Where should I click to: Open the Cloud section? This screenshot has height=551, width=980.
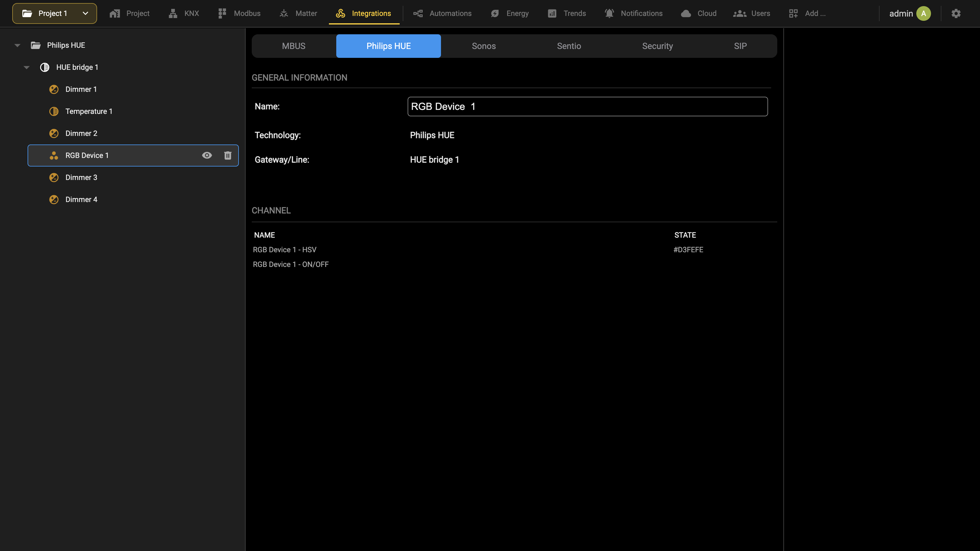coord(699,13)
